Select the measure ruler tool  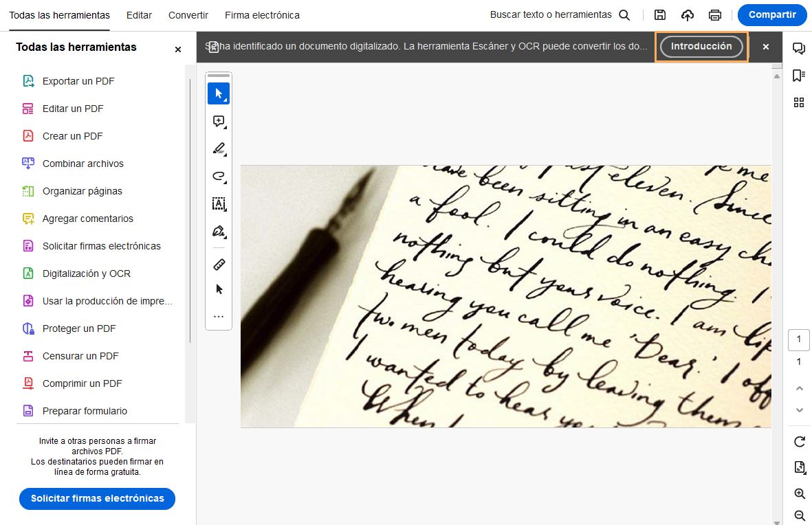pos(219,264)
